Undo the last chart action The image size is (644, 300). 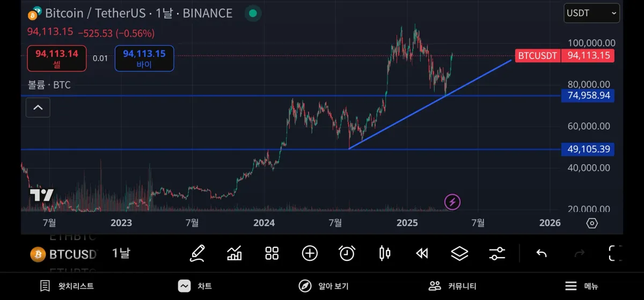point(541,253)
